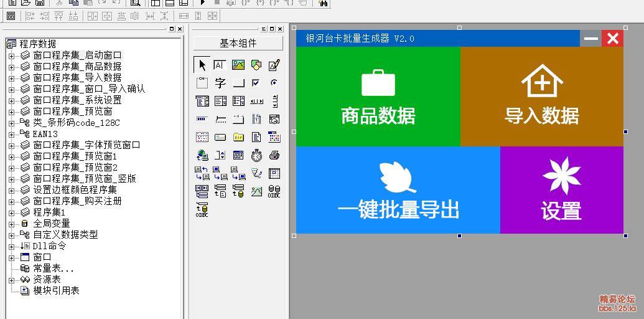Pick the month calendar component icon
Viewport: 644px width, 319px height.
(202, 137)
